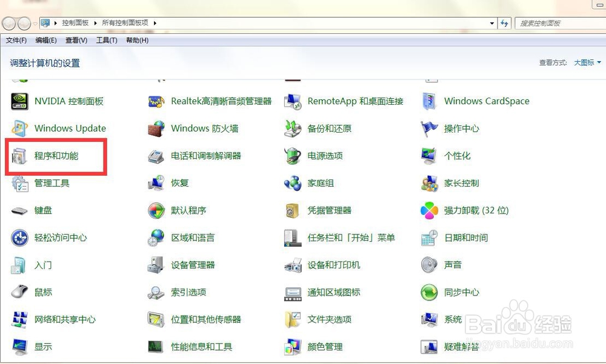Click the Back navigation button
606x364 pixels.
[x=9, y=24]
